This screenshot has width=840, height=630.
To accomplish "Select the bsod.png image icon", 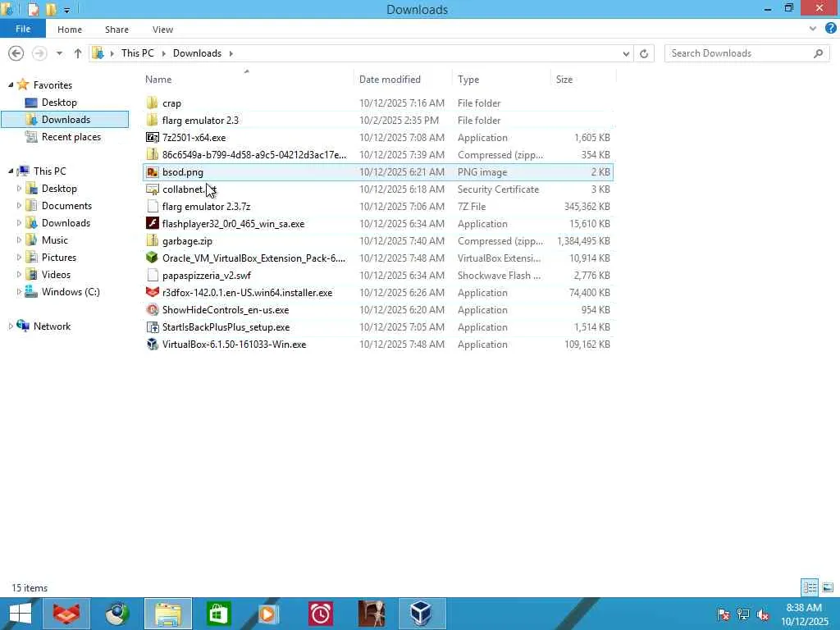I will pos(152,172).
